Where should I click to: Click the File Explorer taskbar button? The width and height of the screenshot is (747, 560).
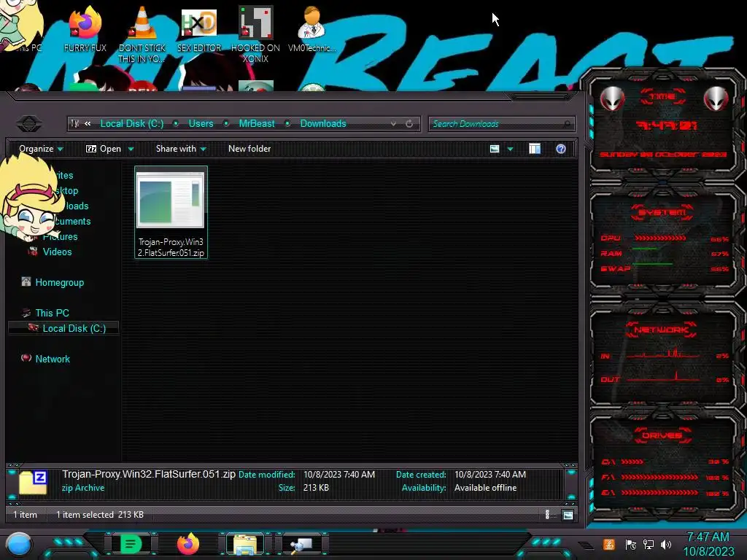click(245, 544)
